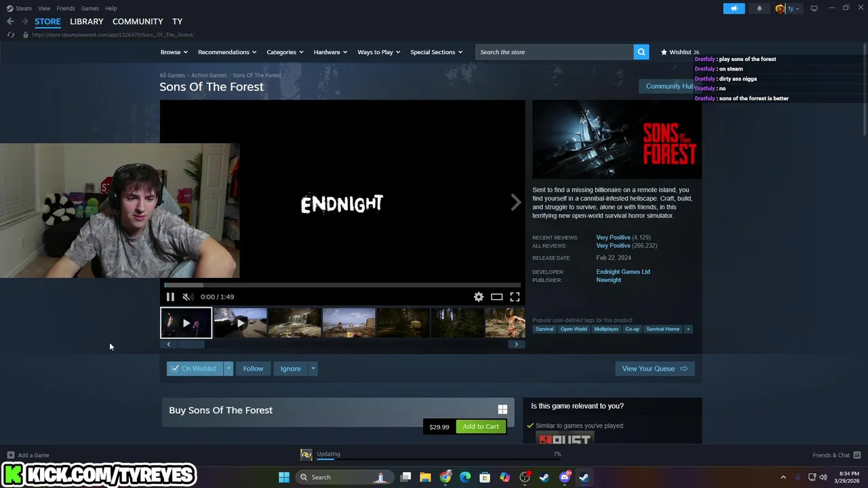Expand the Ways to Play dropdown
This screenshot has width=868, height=488.
click(378, 52)
